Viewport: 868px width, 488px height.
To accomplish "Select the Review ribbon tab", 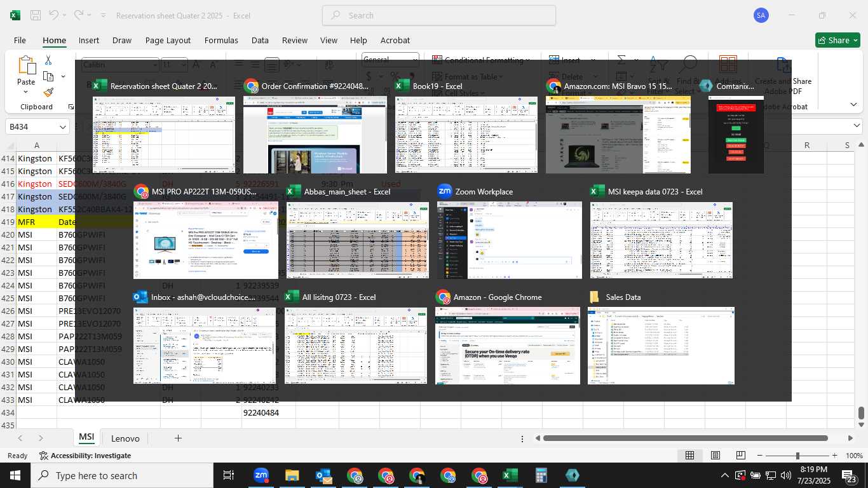I will 295,40.
